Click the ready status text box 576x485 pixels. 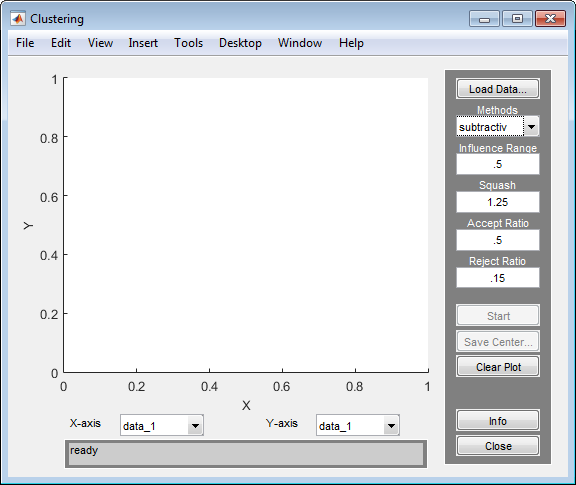(246, 454)
